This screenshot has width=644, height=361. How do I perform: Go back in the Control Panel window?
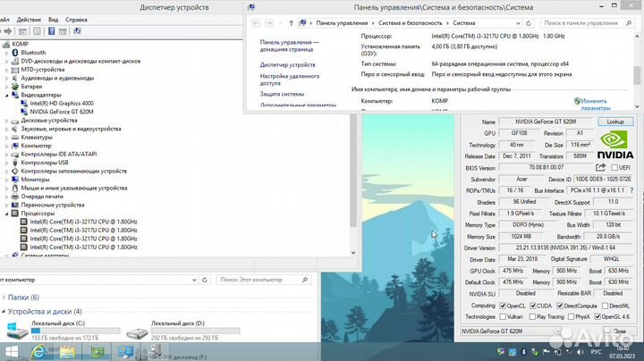(256, 23)
